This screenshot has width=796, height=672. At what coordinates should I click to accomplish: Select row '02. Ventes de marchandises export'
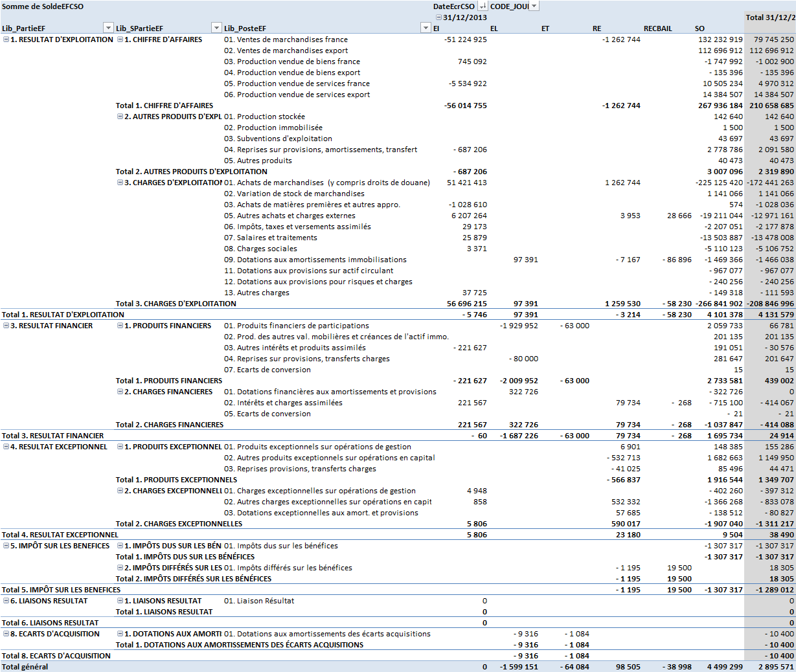click(286, 50)
